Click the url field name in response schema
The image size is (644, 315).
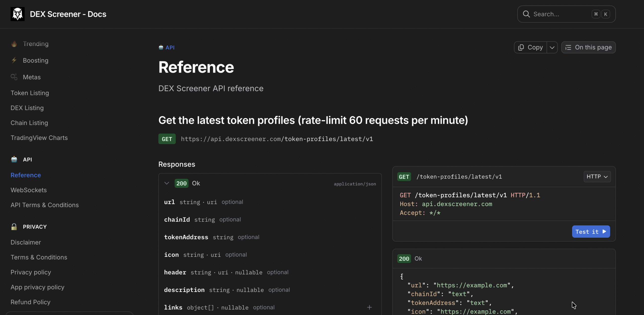pos(169,202)
